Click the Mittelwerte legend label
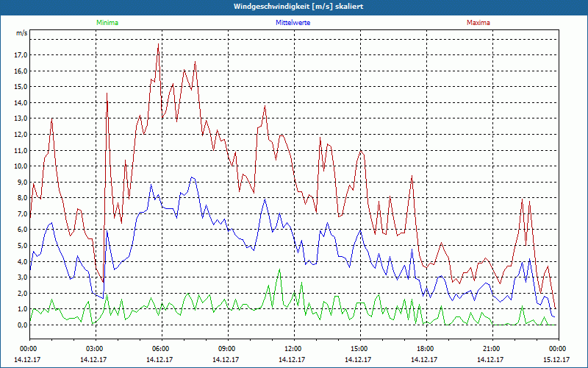588x368 pixels. (x=293, y=23)
